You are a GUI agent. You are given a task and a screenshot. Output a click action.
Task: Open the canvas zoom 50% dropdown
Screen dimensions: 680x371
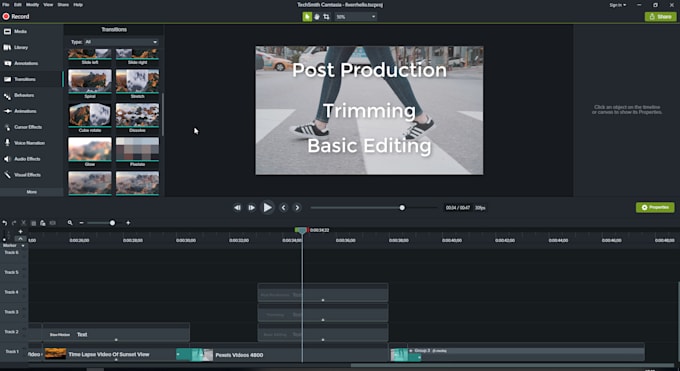(x=355, y=17)
